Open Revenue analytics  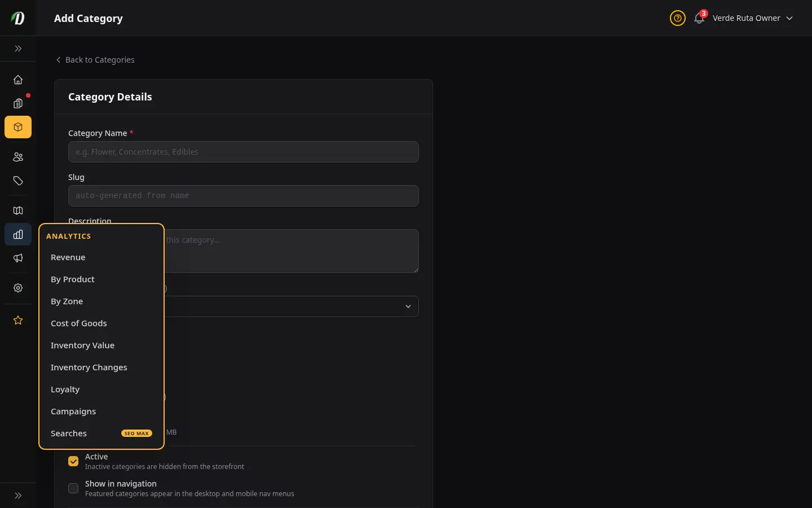pyautogui.click(x=101, y=257)
